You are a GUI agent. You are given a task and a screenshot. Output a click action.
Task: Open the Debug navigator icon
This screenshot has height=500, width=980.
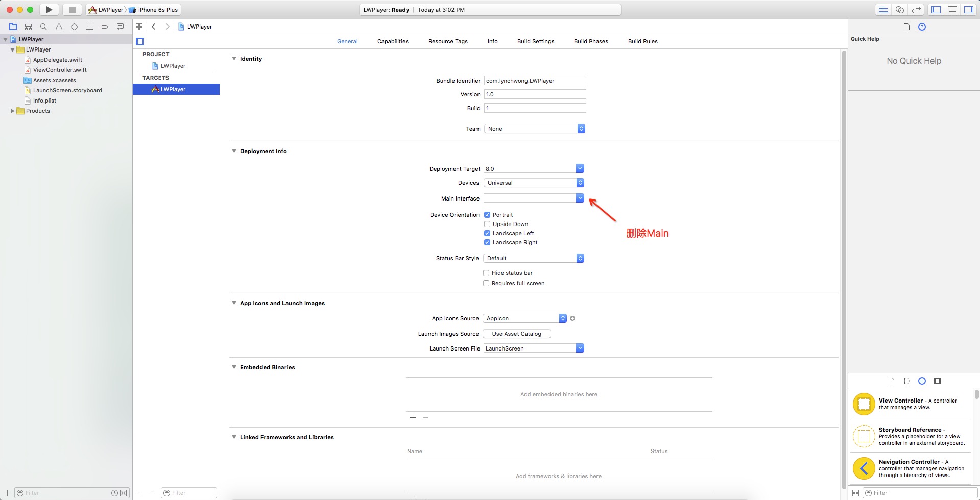[x=89, y=27]
